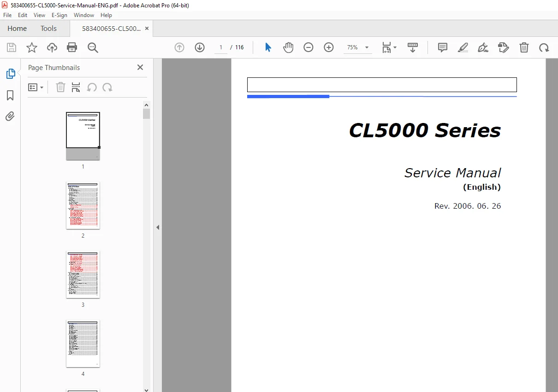Select page 1 thumbnail

click(x=83, y=136)
